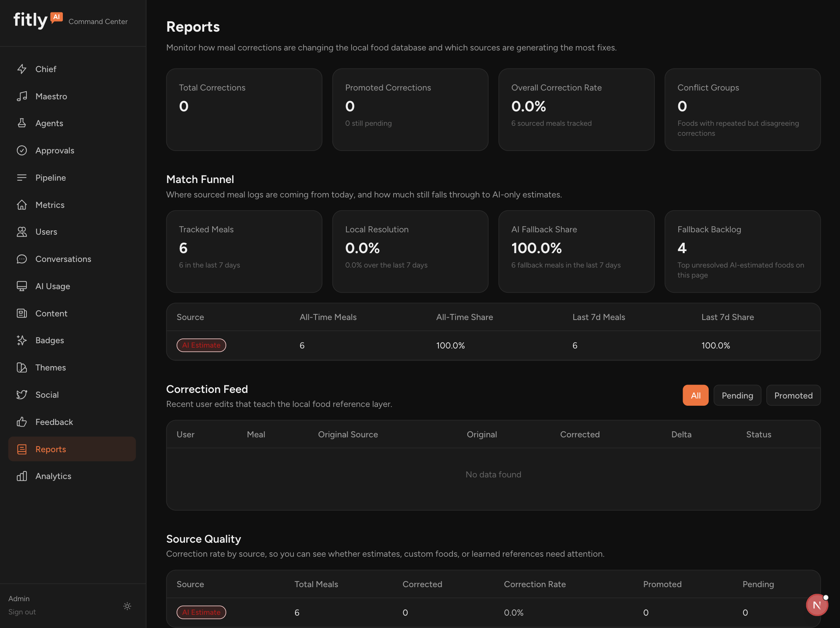Open Conversations from the sidebar
The height and width of the screenshot is (628, 840).
(x=63, y=259)
